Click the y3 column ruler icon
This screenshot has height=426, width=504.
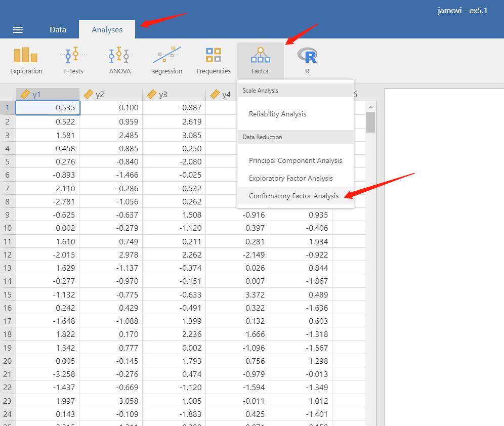pos(152,95)
